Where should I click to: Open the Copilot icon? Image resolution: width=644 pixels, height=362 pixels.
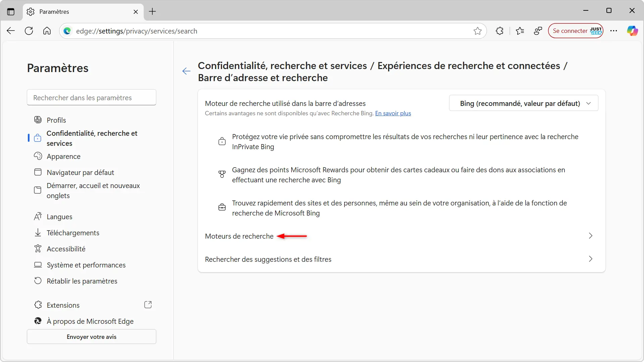coord(632,31)
